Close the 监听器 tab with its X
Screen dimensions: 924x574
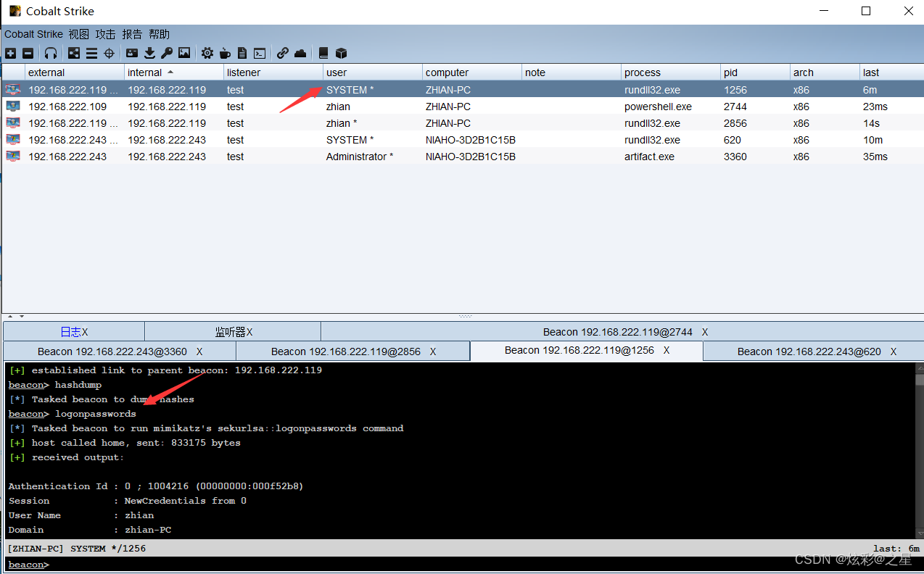pyautogui.click(x=249, y=332)
